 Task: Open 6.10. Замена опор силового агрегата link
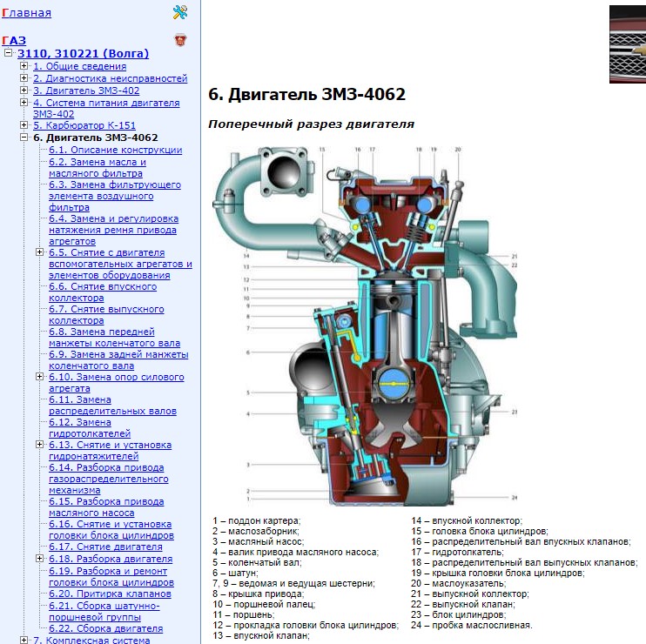pos(116,383)
